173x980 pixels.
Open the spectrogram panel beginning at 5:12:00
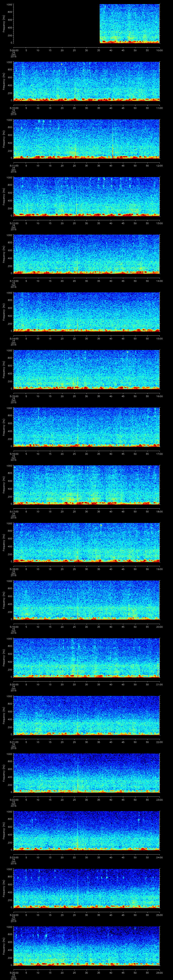point(87,196)
